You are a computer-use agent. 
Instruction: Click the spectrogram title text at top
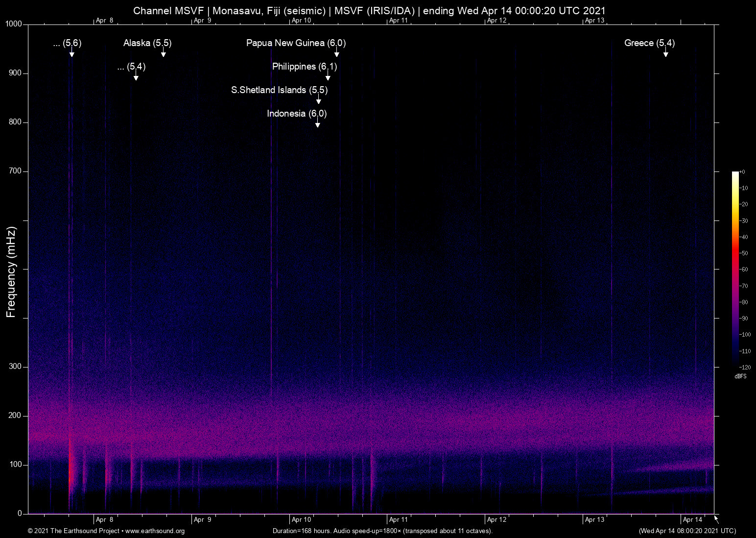point(369,11)
